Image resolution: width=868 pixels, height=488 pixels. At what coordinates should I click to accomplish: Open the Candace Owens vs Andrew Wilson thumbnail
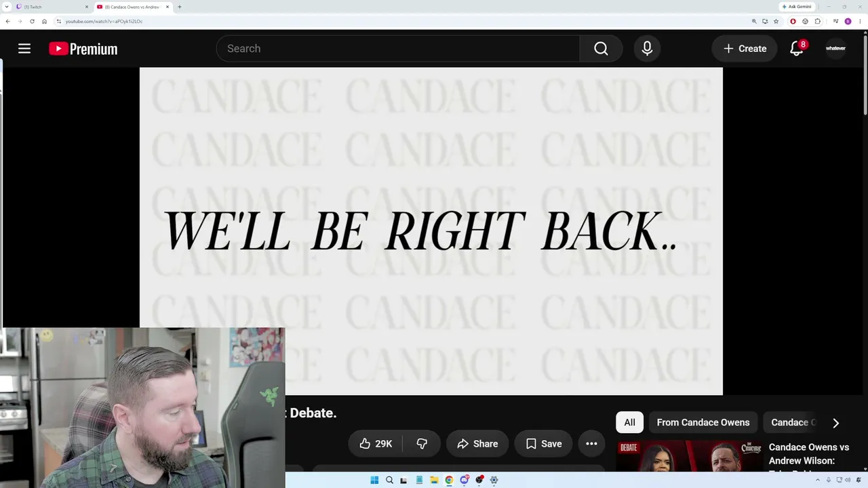pos(689,457)
